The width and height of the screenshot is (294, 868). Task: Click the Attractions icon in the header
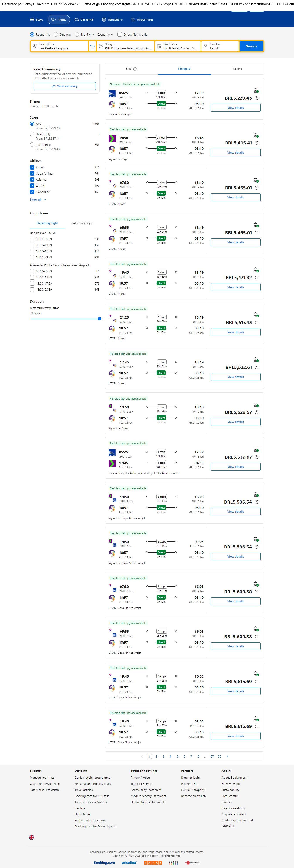104,20
